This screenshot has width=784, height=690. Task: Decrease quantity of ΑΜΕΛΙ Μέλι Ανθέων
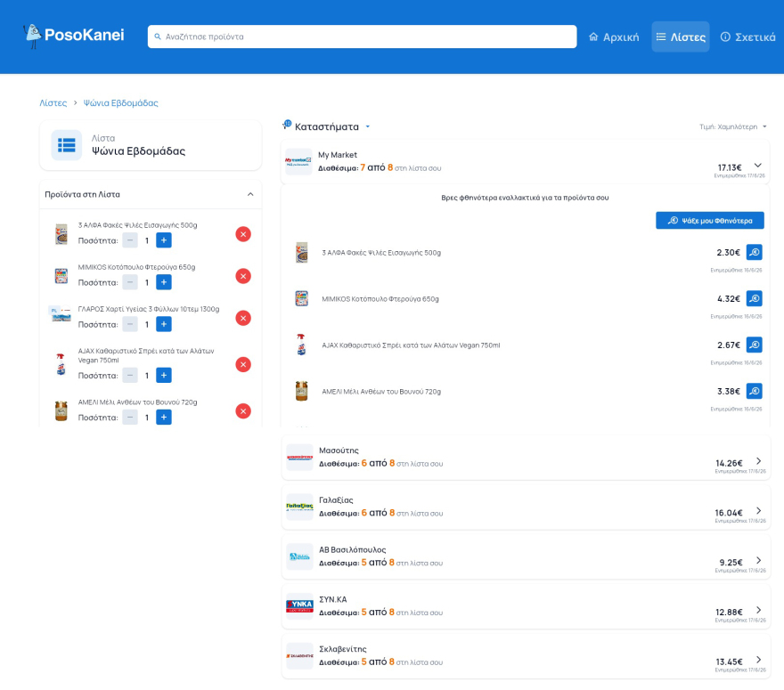click(130, 418)
